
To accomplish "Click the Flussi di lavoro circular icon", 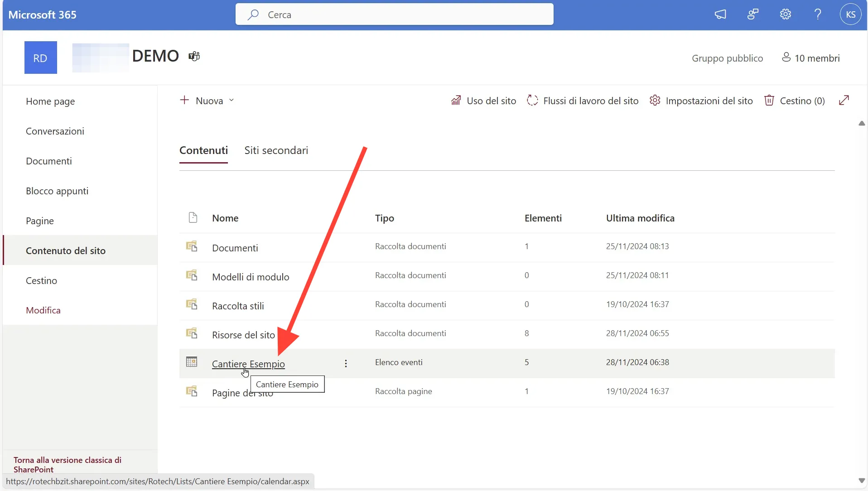I will click(532, 100).
